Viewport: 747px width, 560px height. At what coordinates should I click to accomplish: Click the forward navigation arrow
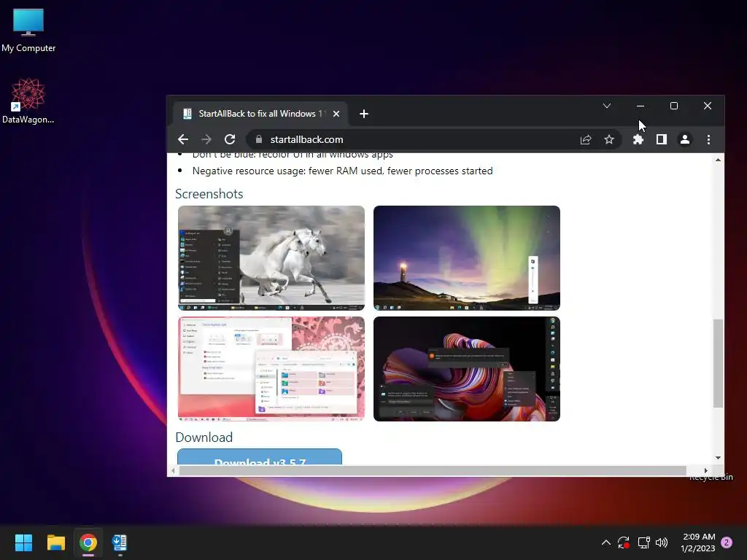(206, 139)
